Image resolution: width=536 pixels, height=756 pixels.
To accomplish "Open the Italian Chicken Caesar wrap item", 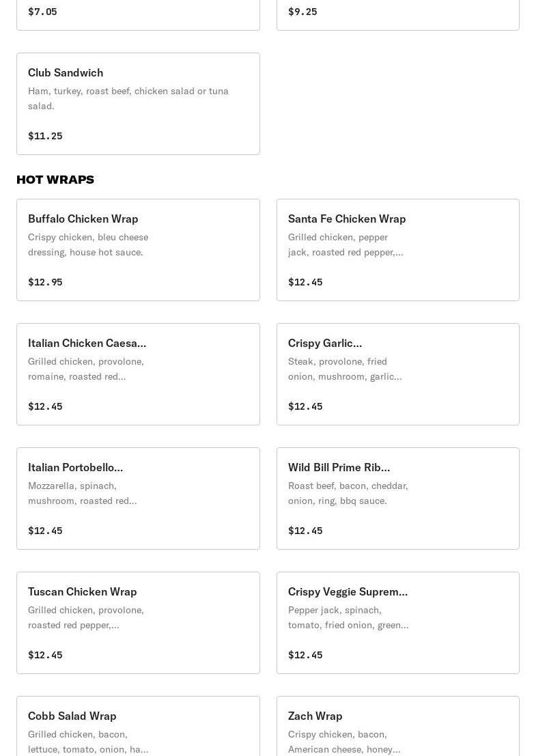I will click(x=138, y=374).
